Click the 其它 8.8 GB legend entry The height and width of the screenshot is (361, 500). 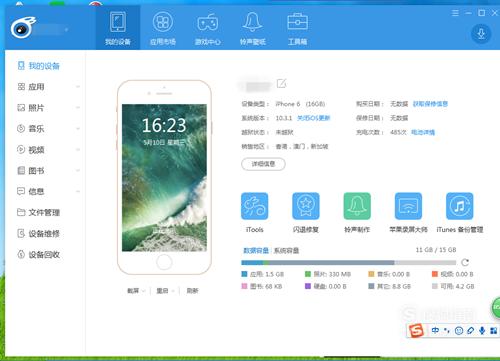coord(390,286)
